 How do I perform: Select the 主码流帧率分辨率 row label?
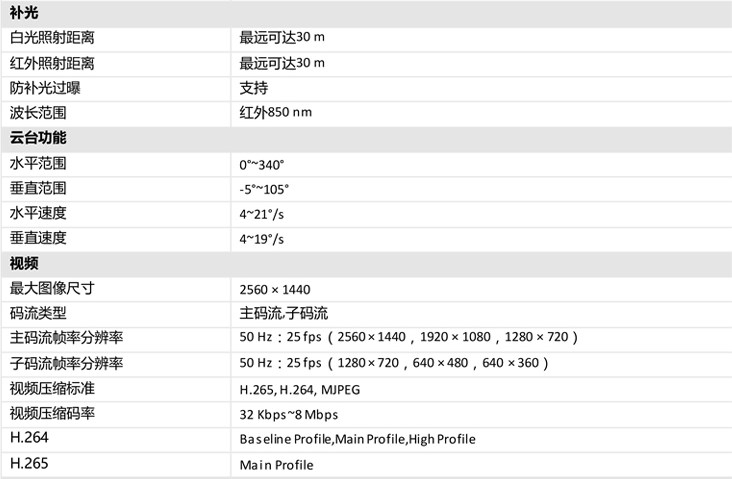pos(66,338)
